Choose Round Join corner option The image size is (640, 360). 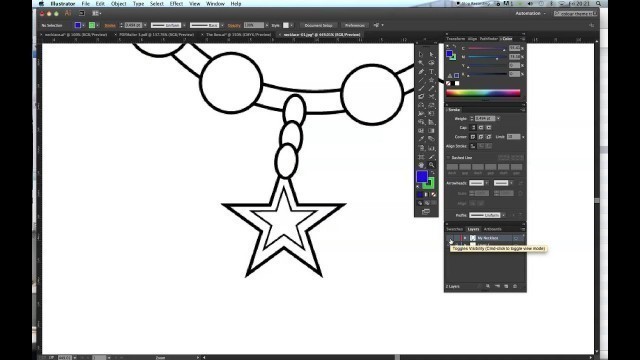point(481,137)
